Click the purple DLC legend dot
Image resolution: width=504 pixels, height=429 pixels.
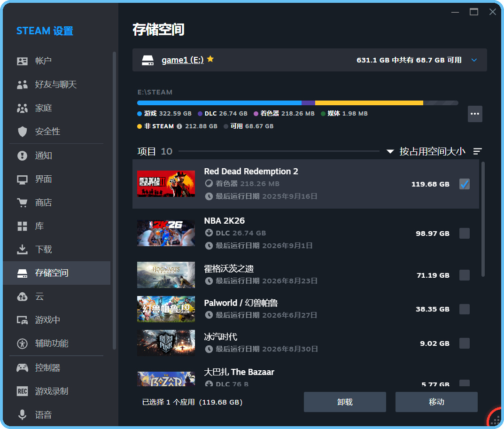coord(200,114)
